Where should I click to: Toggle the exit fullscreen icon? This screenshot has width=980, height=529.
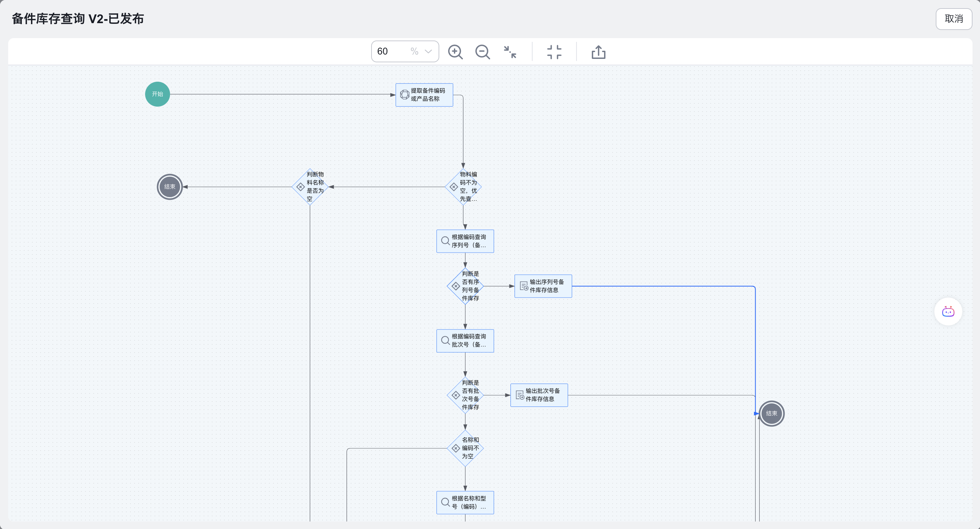point(554,52)
